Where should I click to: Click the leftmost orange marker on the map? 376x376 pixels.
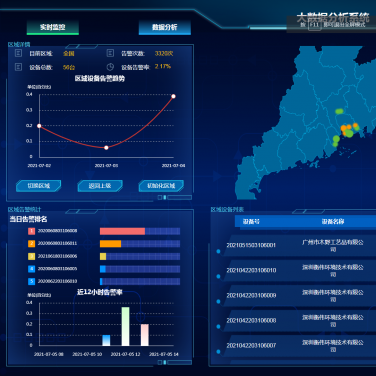[x=343, y=128]
